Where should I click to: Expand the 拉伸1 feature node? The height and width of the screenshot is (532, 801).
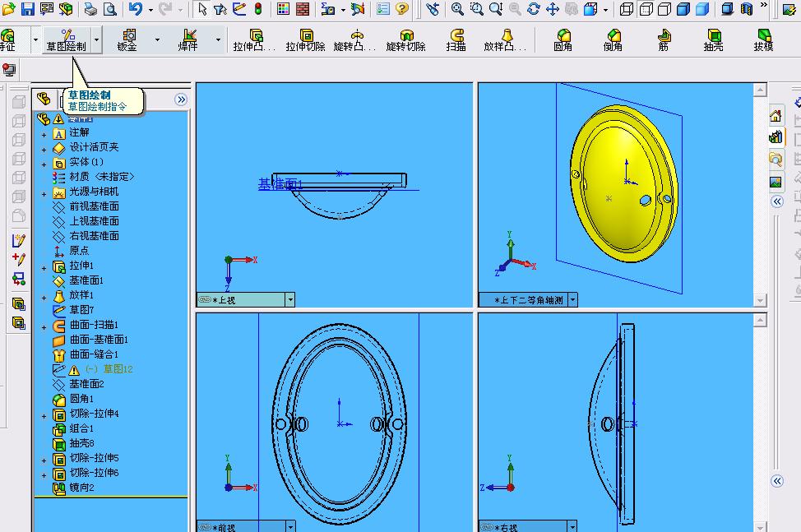[44, 268]
